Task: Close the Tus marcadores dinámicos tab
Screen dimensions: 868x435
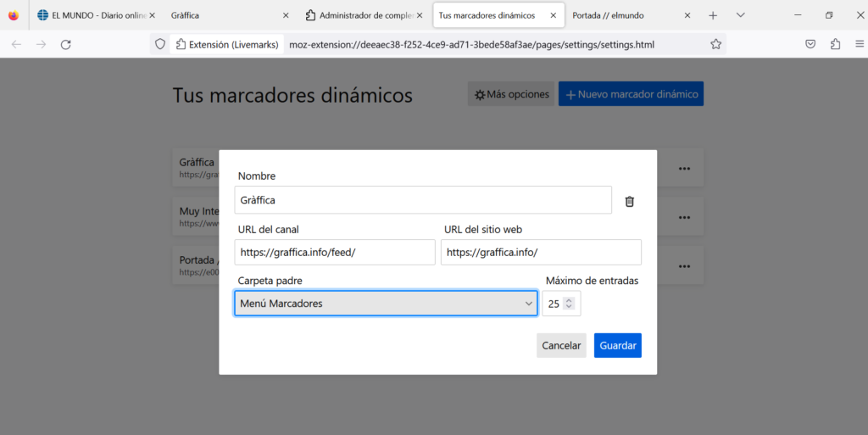Action: pos(553,15)
